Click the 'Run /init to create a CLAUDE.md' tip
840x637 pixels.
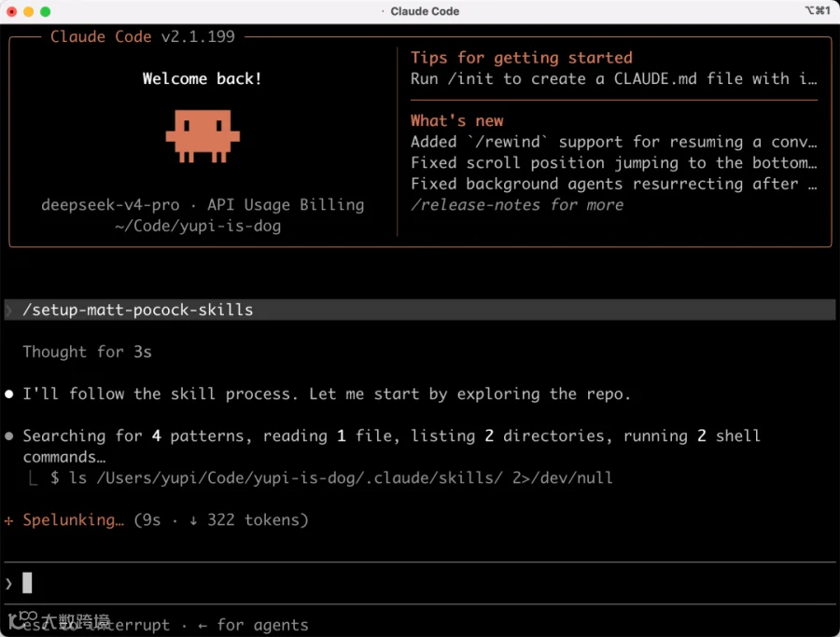tap(614, 78)
